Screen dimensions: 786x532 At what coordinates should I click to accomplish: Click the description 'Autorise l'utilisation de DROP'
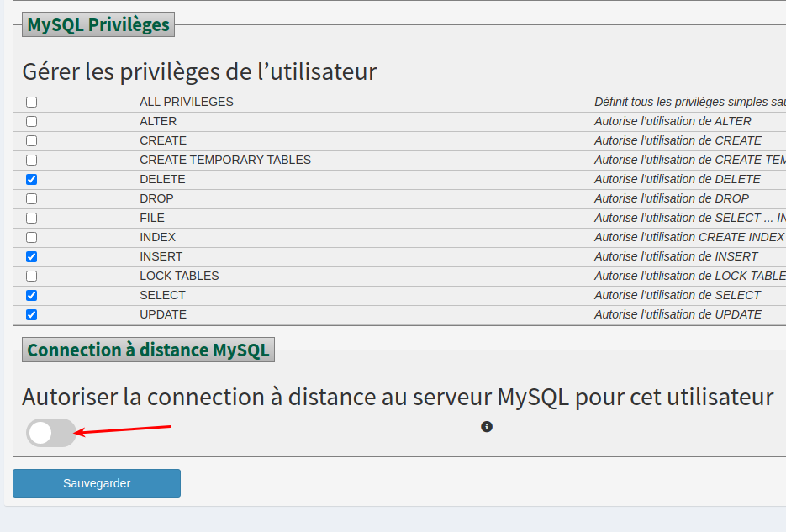coord(672,199)
